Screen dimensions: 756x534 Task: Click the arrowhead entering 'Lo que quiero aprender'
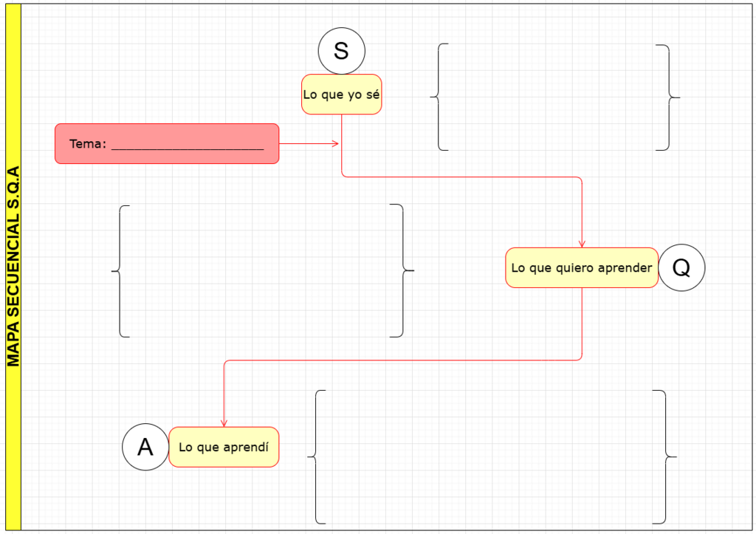click(582, 244)
